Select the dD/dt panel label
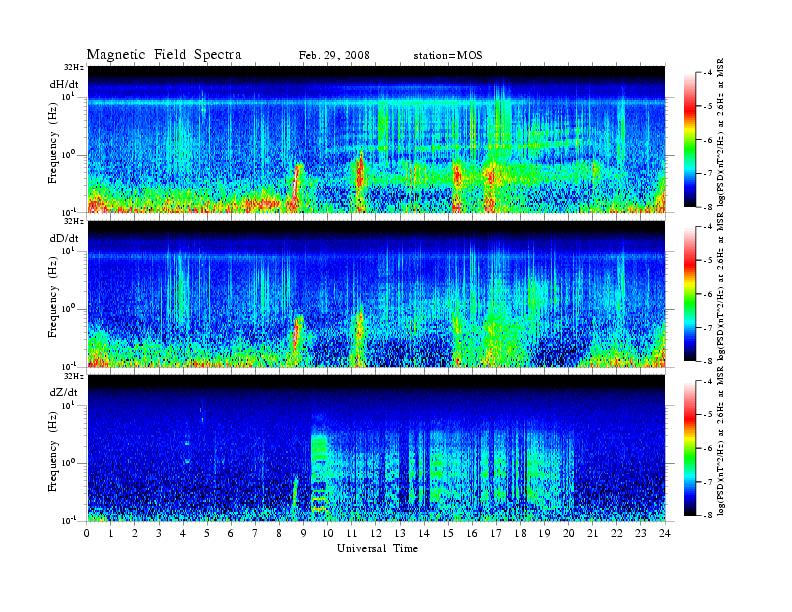This screenshot has height=612, width=792. pyautogui.click(x=64, y=238)
